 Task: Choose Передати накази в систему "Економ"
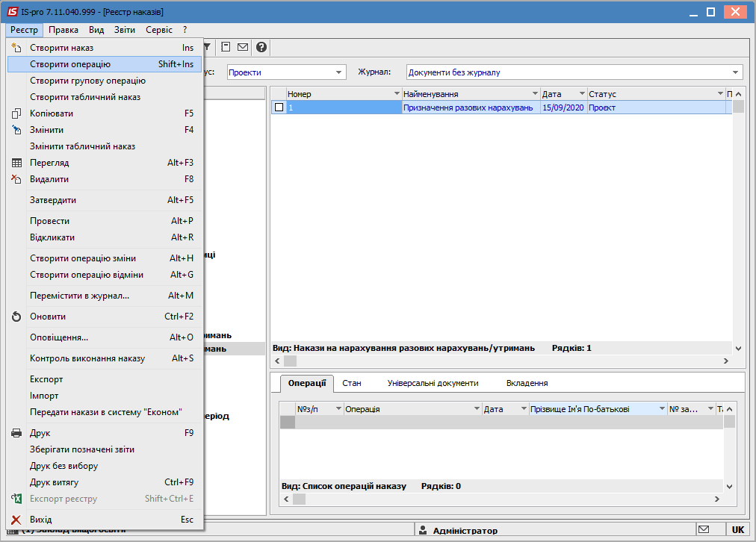pos(105,412)
